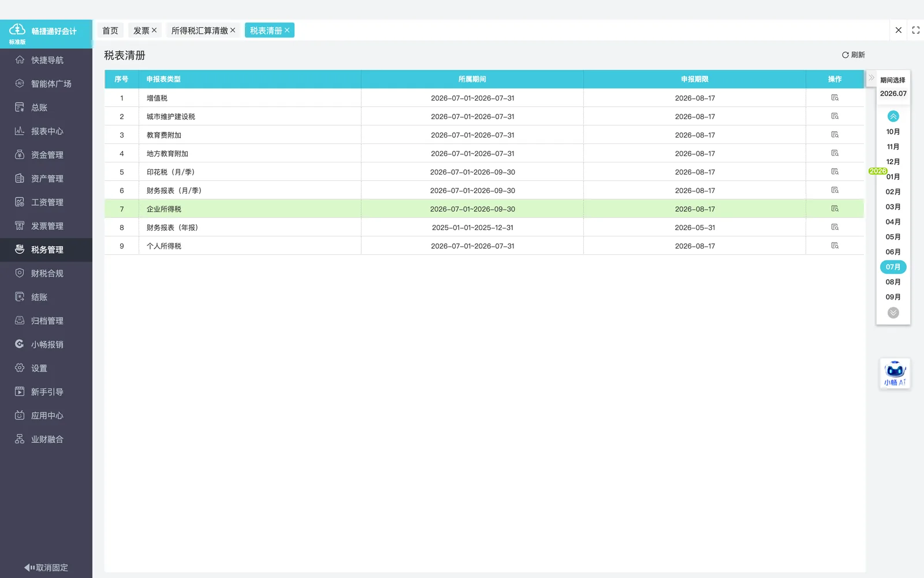Screen dimensions: 924x578
Task: Open the 城市维护建设税 row action icon
Action: [834, 116]
